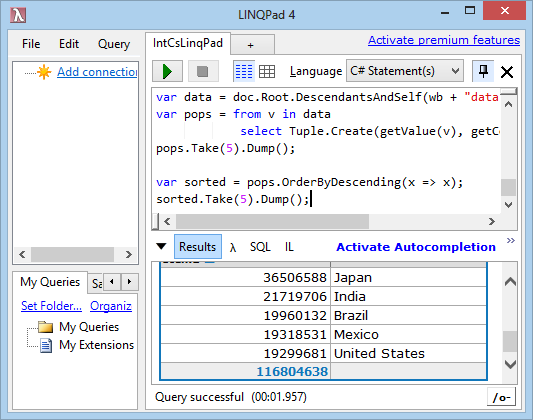
Task: Click at end of sorted.Take(5).Dump(); line
Action: click(310, 199)
